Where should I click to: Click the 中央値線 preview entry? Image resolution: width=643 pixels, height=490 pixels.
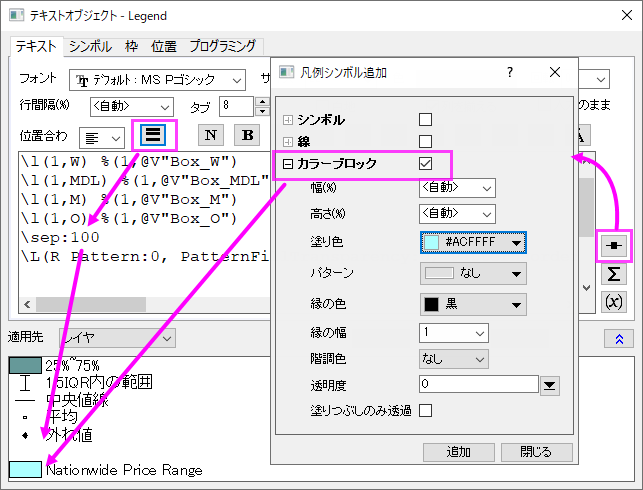(x=77, y=400)
